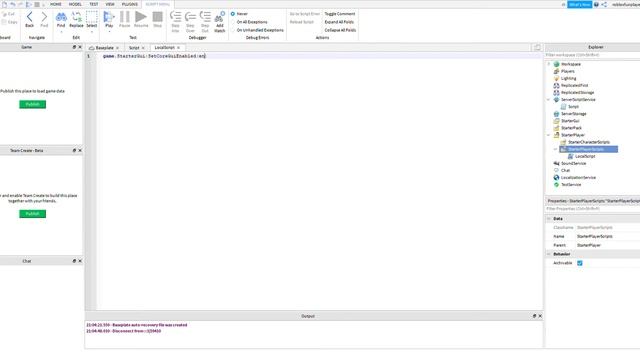Viewport: 640px width, 360px height.
Task: Open the MODEL ribbon tab
Action: 75,4
